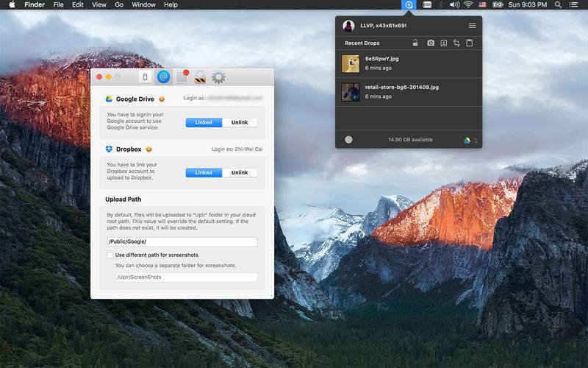Screen dimensions: 588x368
Task: Upload from clipboard via clipboard icon
Action: click(469, 43)
